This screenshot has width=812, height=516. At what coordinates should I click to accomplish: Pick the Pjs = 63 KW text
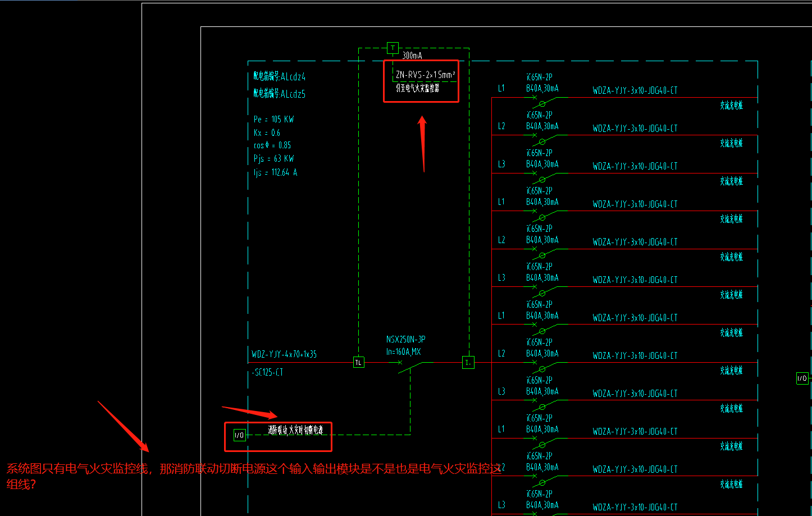point(274,158)
